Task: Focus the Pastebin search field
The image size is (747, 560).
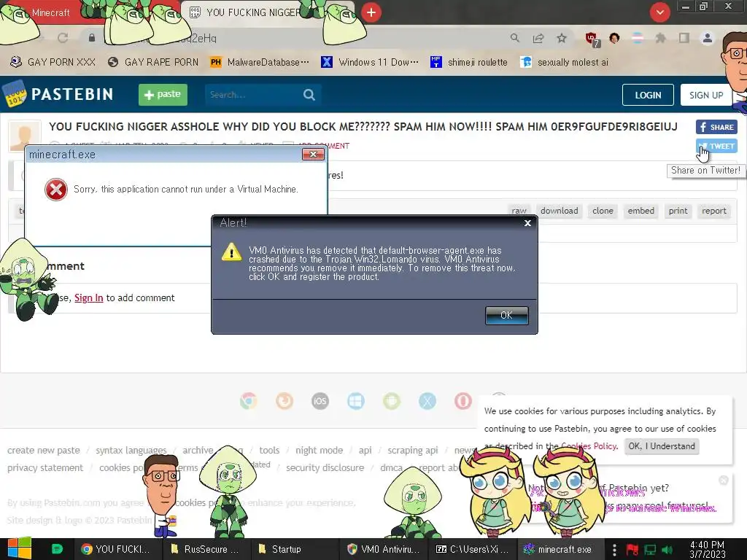Action: pos(252,95)
